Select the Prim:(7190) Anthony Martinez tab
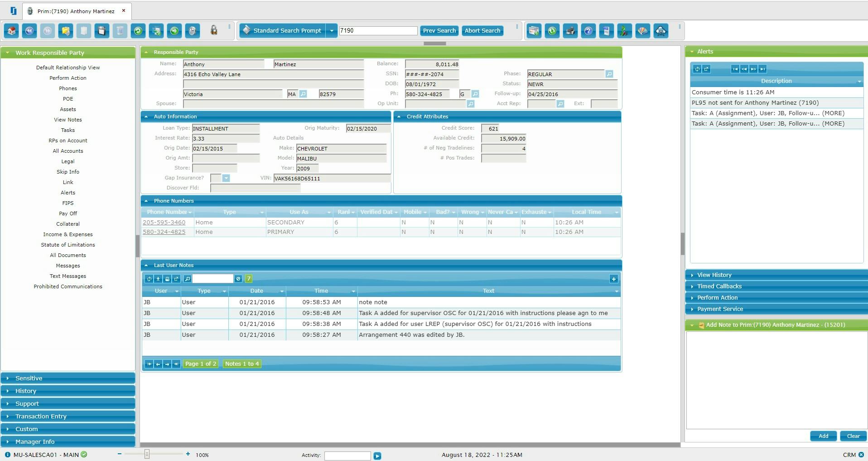This screenshot has height=461, width=868. pos(75,11)
